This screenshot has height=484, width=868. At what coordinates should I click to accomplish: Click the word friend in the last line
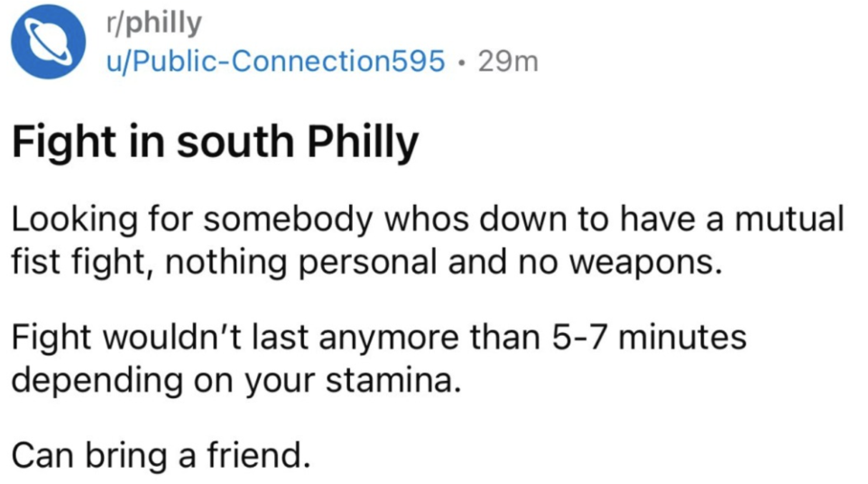[259, 454]
